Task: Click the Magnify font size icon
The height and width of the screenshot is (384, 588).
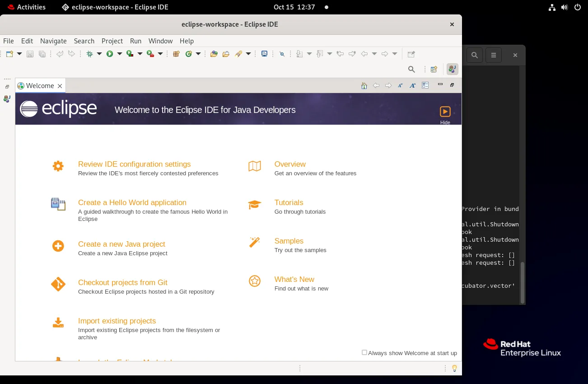Action: [x=412, y=85]
